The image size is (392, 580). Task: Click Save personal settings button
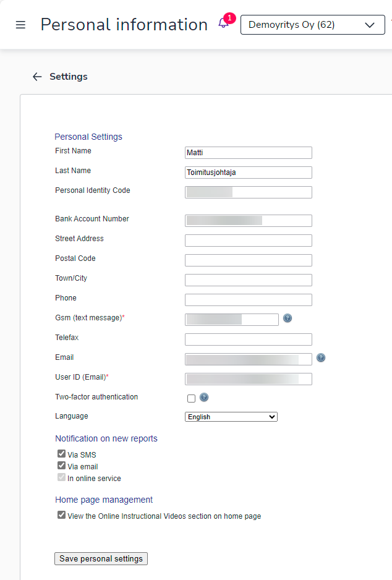[x=101, y=558]
